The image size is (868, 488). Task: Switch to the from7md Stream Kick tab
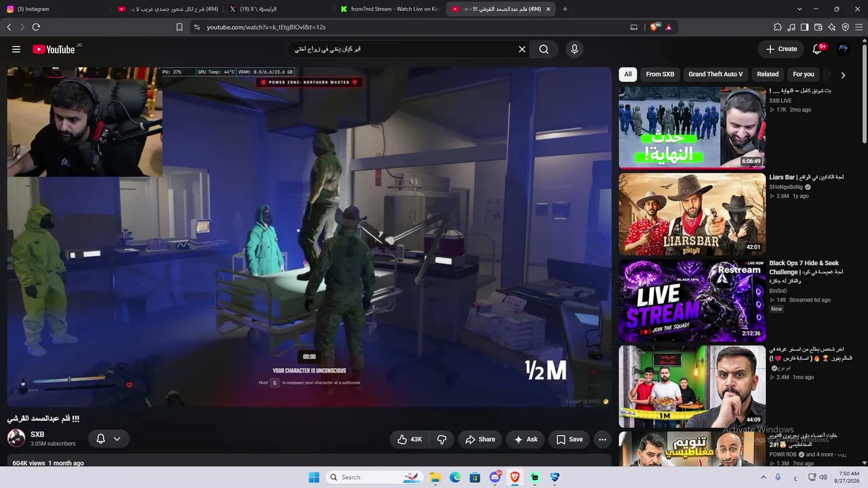coord(390,9)
